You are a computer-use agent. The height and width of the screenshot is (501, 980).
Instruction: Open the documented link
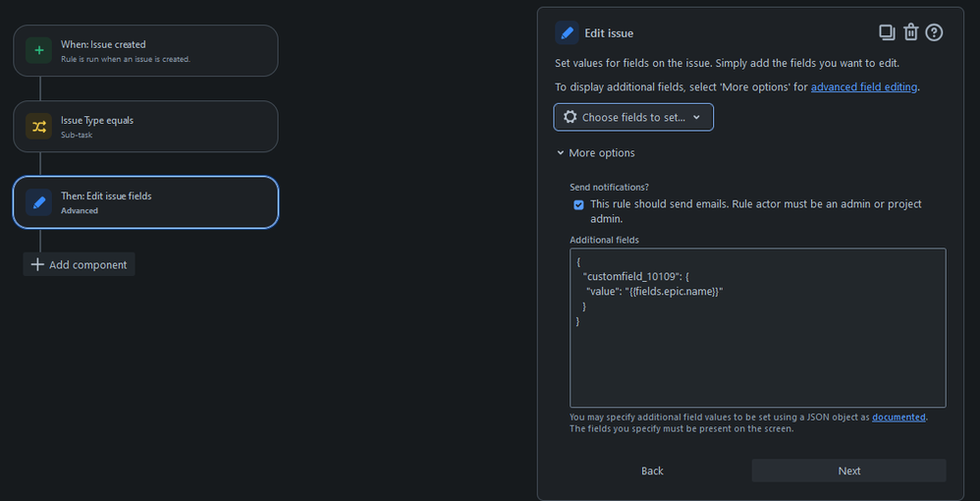(x=898, y=417)
